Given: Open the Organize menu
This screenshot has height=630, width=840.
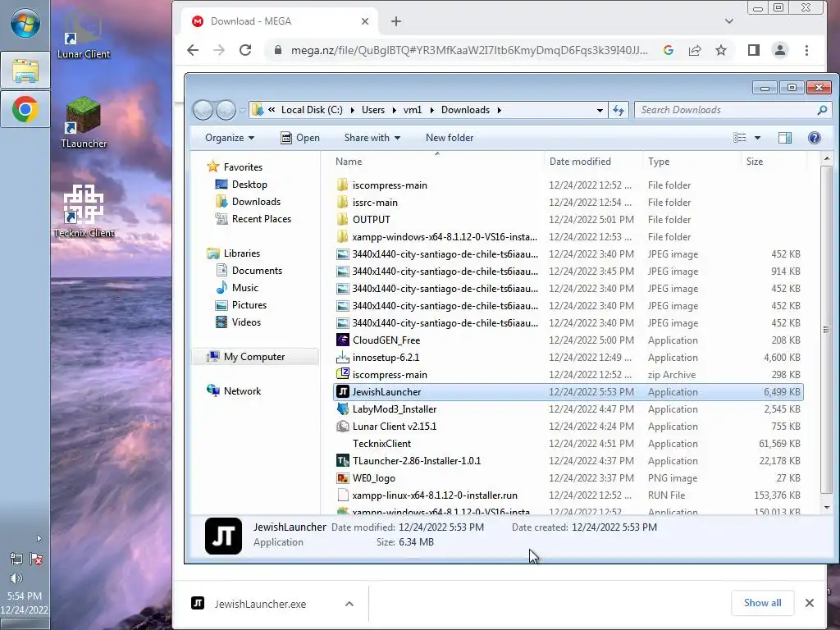Looking at the screenshot, I should click(230, 138).
